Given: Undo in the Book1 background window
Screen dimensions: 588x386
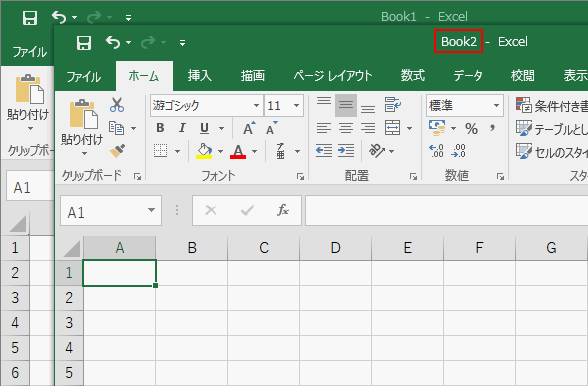Looking at the screenshot, I should click(59, 17).
